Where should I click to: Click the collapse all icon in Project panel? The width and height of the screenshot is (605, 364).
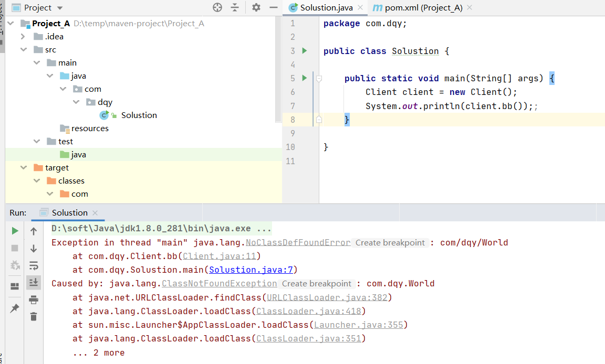(235, 7)
